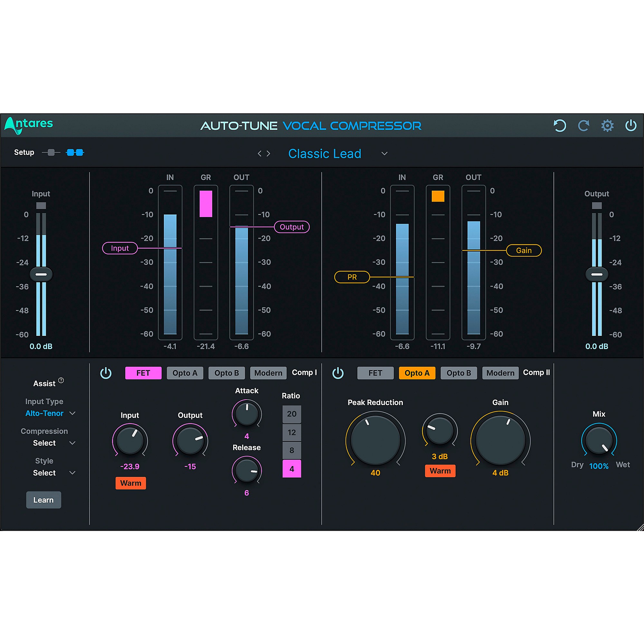Click the -23.9 Input value
Viewport: 644px width, 644px height.
tap(130, 467)
